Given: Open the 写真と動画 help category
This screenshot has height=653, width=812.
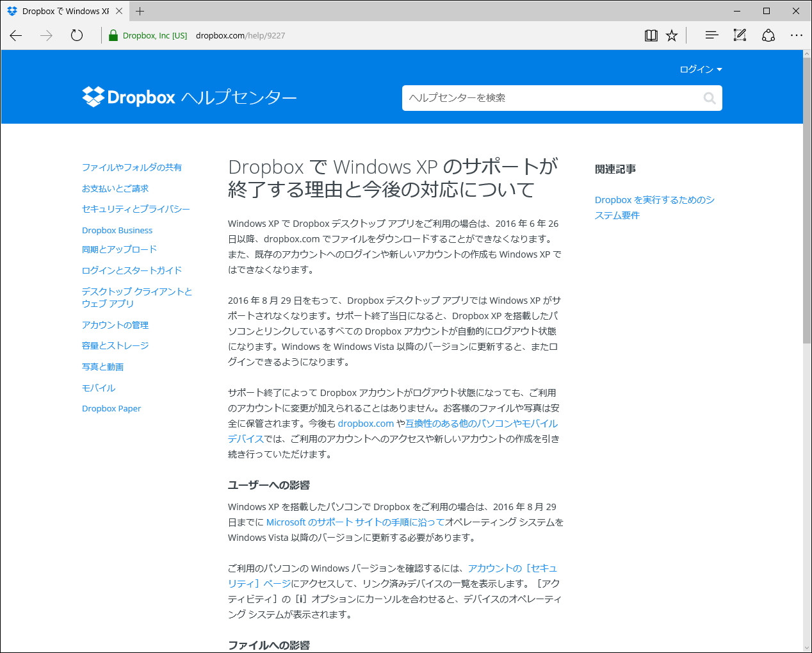Looking at the screenshot, I should pyautogui.click(x=102, y=367).
